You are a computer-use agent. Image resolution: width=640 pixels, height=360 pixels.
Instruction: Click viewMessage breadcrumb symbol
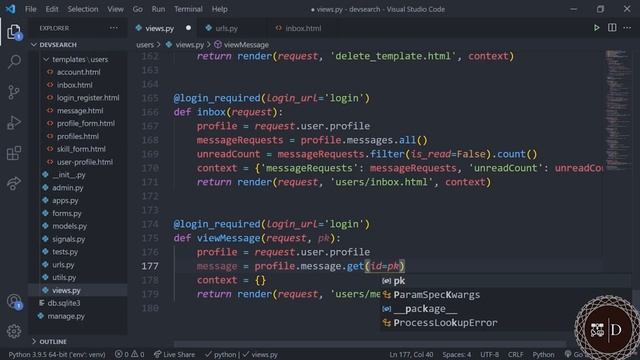(x=246, y=45)
